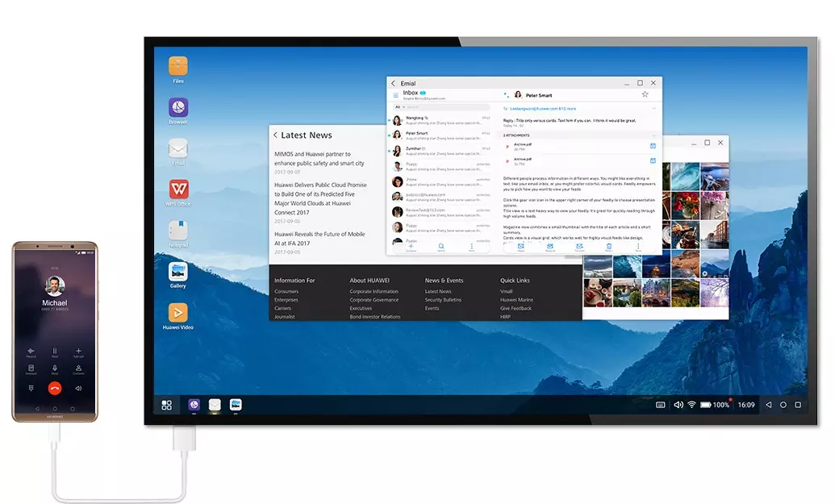The image size is (835, 504).
Task: Open the app launcher grid in taskbar
Action: coord(167,405)
